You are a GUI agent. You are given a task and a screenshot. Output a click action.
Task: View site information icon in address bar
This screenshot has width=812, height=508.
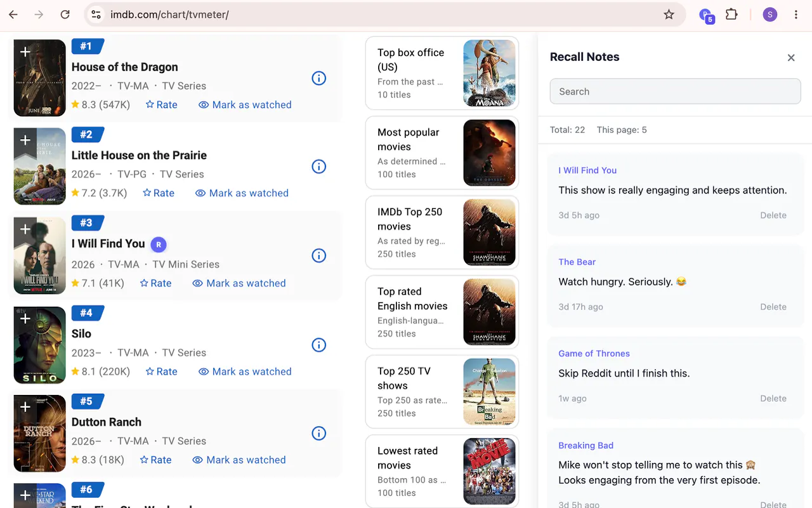[x=96, y=15]
